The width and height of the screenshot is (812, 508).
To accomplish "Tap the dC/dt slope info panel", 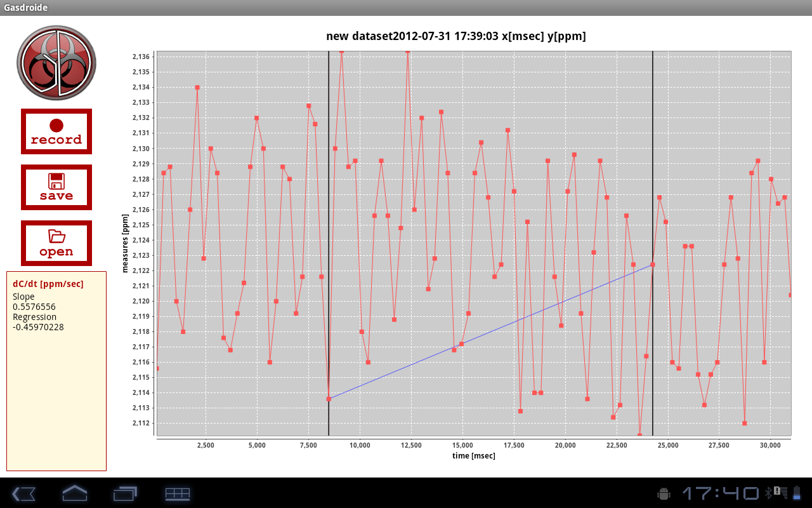I will pyautogui.click(x=56, y=371).
